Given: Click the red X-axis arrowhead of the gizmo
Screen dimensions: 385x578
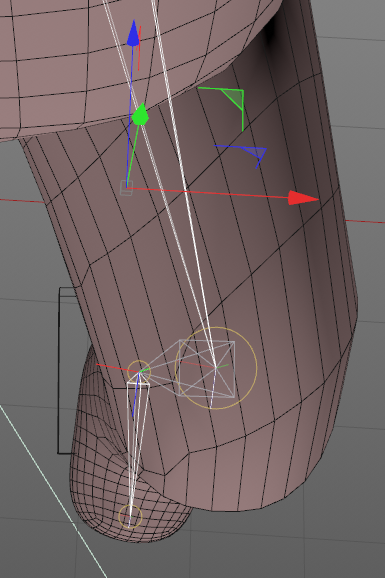Looking at the screenshot, I should [x=302, y=198].
